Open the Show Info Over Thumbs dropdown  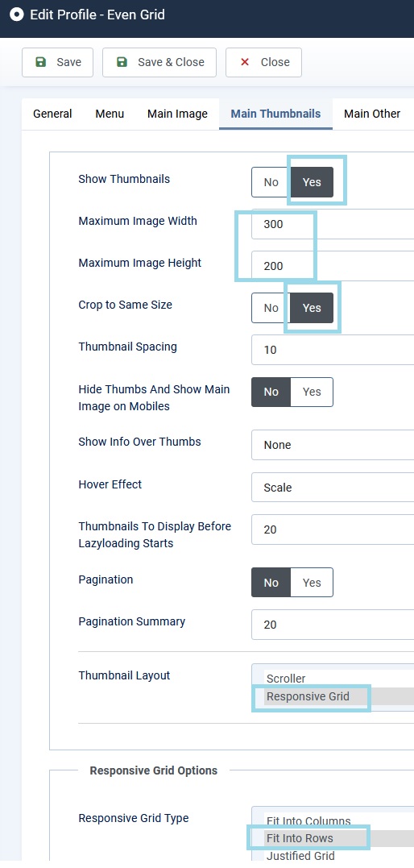(333, 445)
